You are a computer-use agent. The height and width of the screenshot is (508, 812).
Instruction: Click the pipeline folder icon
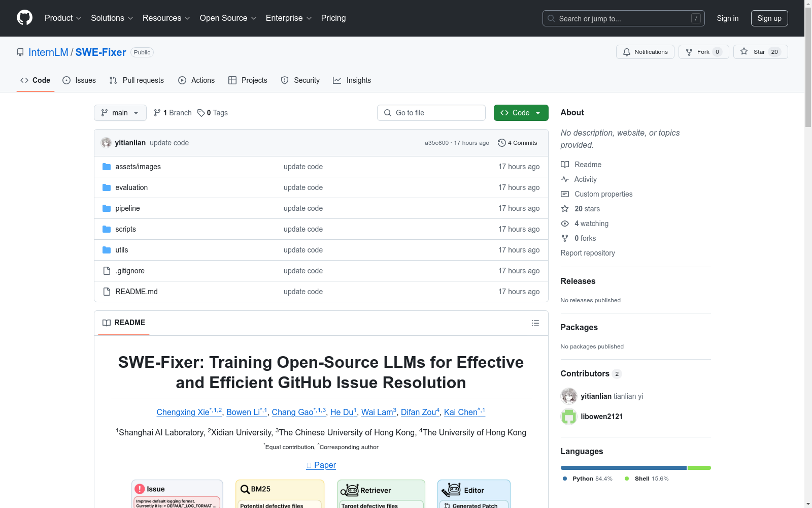pos(107,208)
